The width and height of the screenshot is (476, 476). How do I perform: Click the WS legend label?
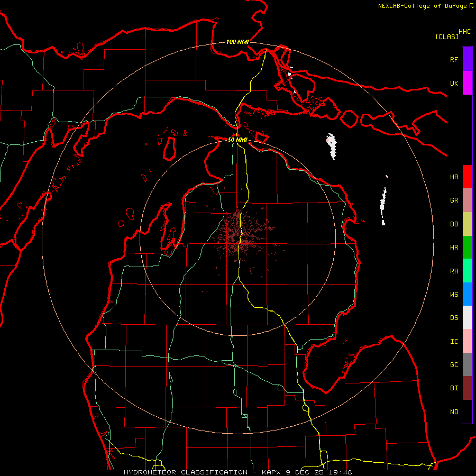click(x=454, y=294)
